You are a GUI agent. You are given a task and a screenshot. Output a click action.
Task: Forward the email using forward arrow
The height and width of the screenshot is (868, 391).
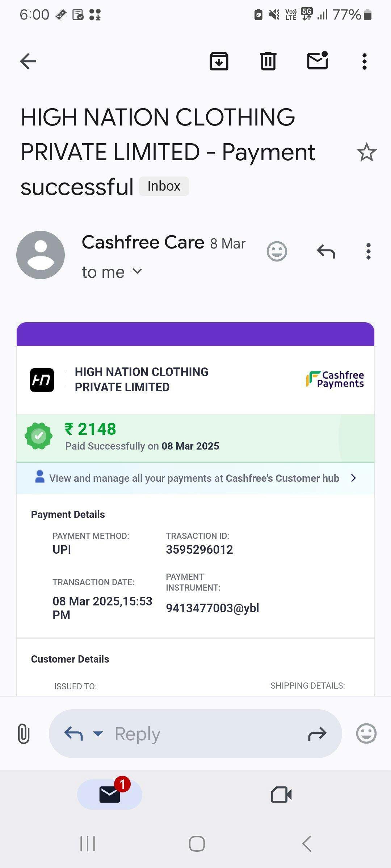tap(317, 733)
